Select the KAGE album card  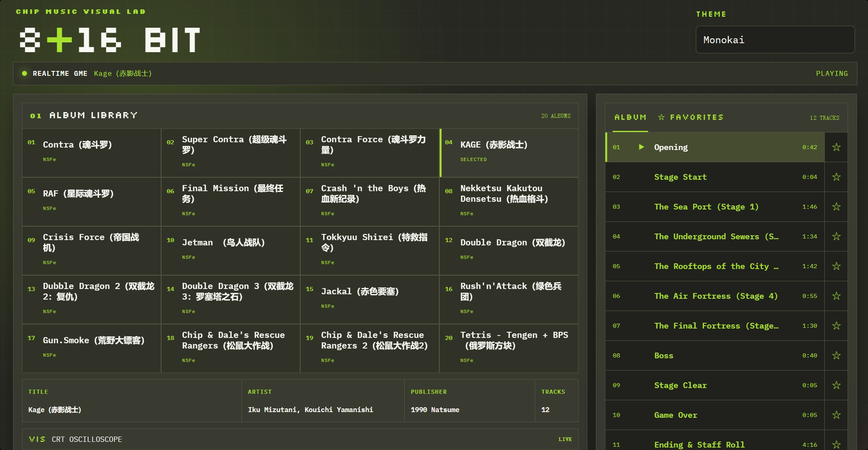(x=509, y=153)
